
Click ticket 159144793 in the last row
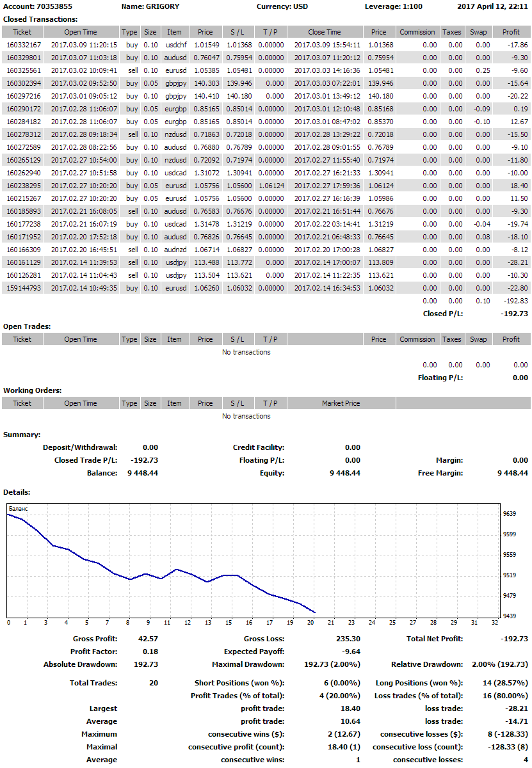point(24,288)
